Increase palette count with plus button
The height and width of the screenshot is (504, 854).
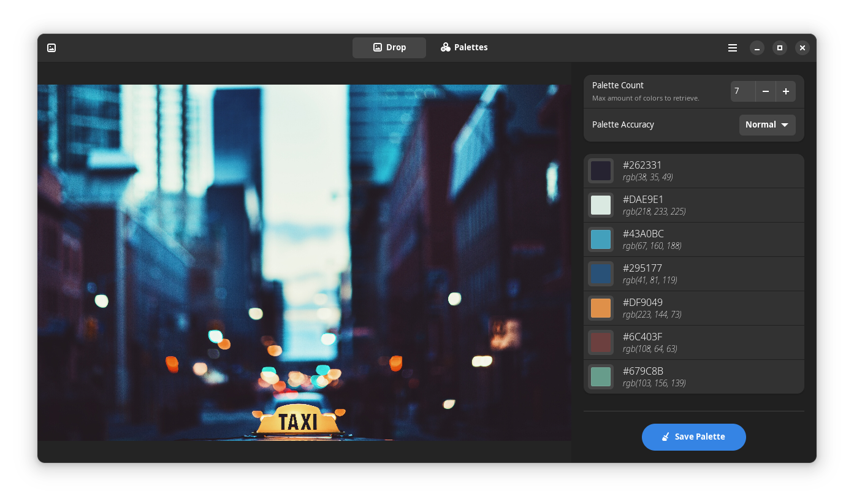point(786,91)
